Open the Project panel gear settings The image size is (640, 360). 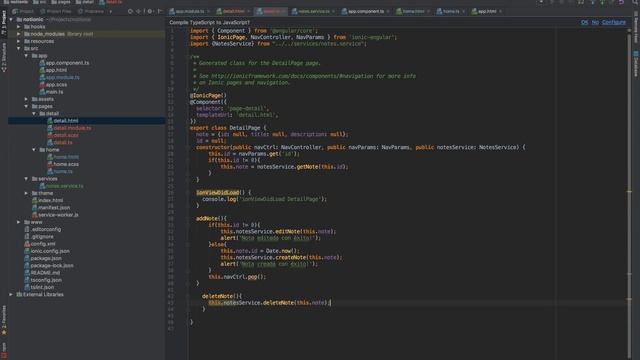150,11
